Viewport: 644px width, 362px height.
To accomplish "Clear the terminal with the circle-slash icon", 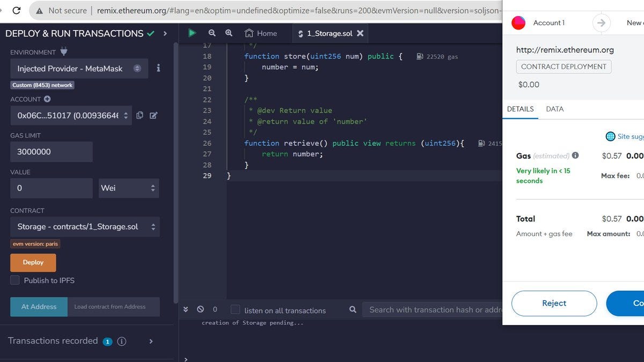I will point(200,309).
